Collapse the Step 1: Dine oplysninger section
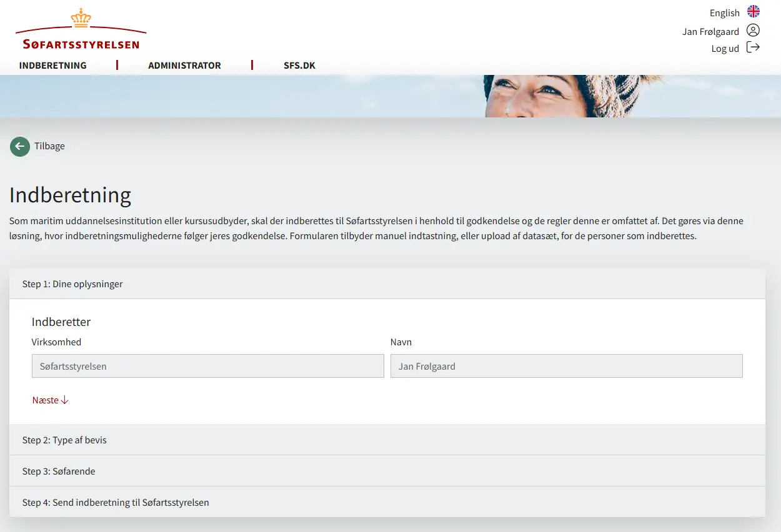The image size is (781, 532). click(x=72, y=284)
